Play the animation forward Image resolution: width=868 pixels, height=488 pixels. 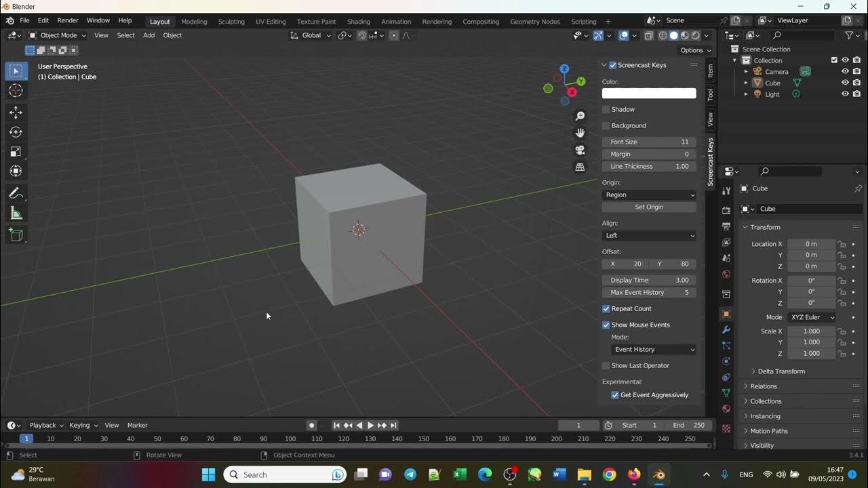pos(370,426)
